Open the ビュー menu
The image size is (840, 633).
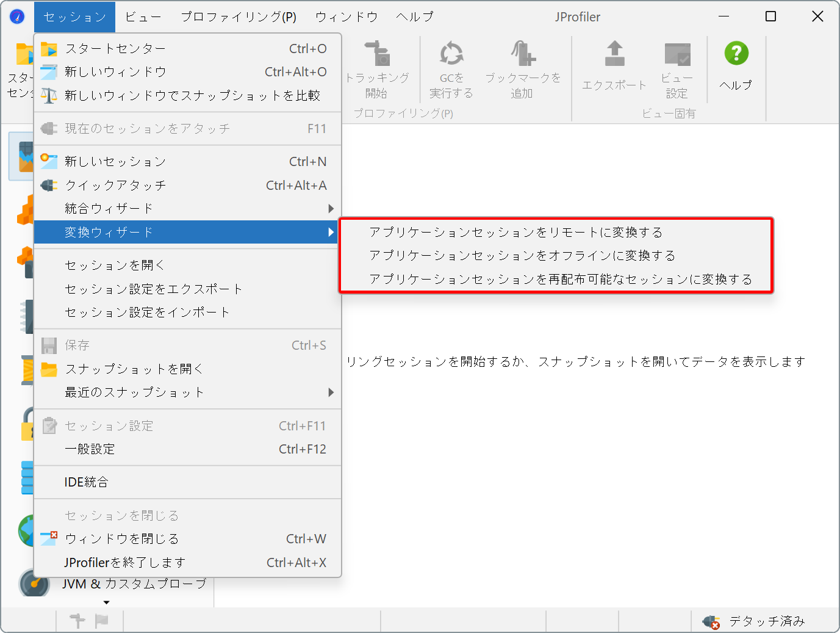pos(143,16)
